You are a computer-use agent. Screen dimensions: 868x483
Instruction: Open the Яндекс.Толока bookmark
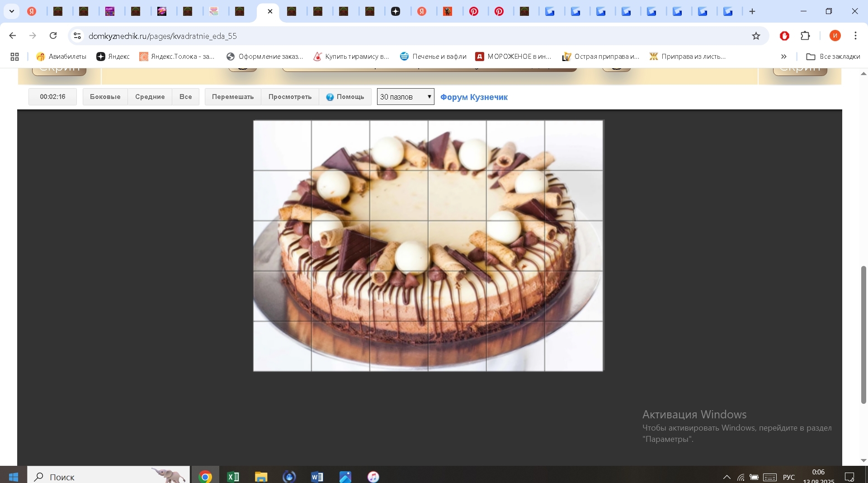click(177, 57)
